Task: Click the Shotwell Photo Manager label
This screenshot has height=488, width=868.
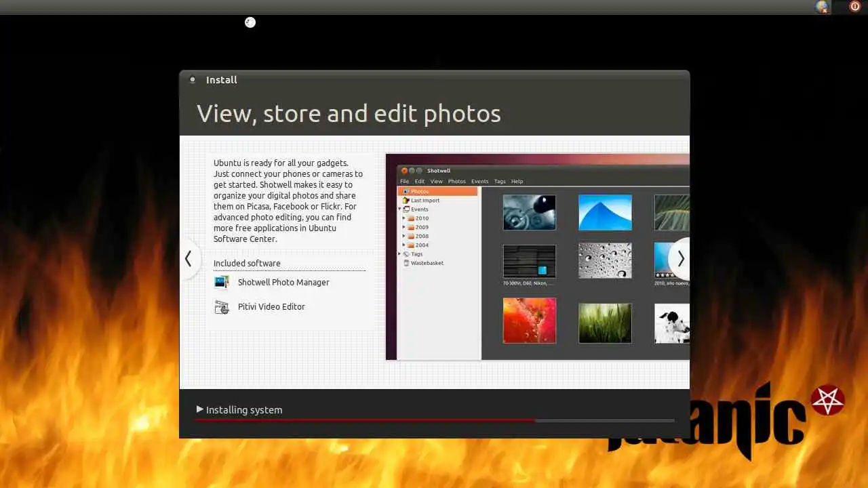Action: pos(283,282)
